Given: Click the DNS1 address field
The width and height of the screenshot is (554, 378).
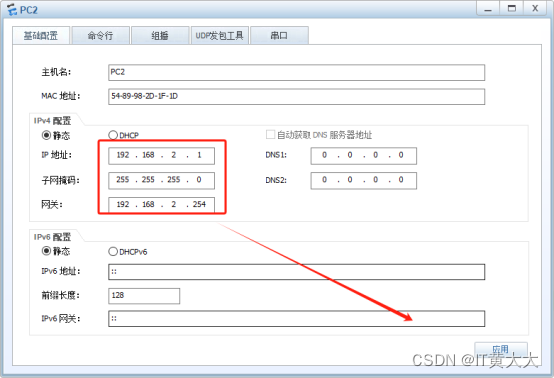Looking at the screenshot, I should pos(364,155).
